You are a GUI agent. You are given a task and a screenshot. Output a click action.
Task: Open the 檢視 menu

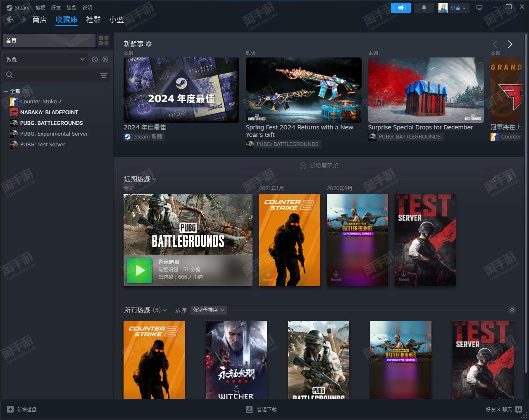(40, 7)
